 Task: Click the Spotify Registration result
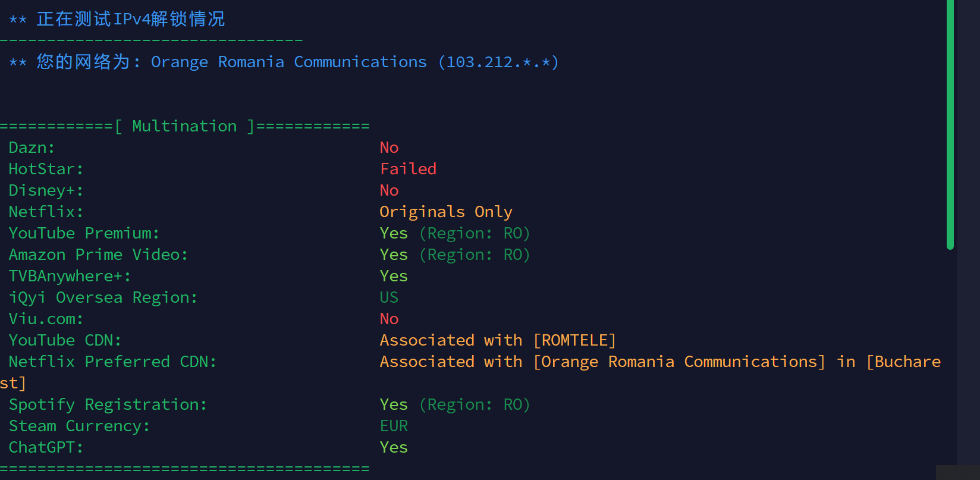(x=455, y=404)
